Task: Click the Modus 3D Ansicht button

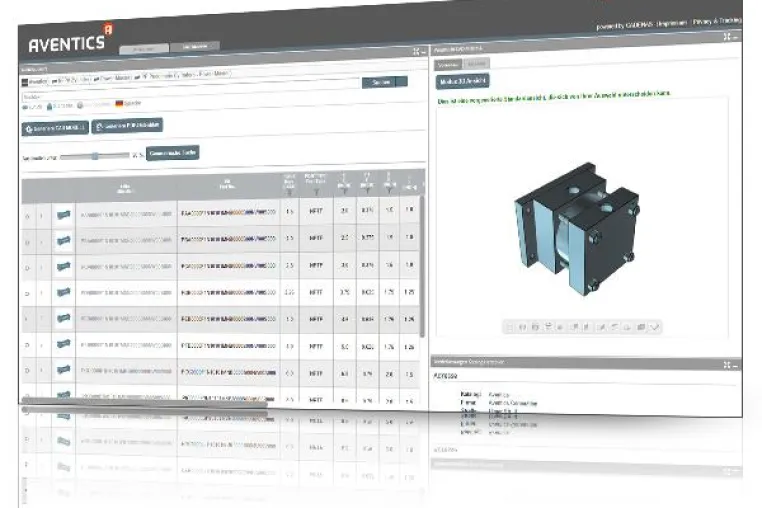Action: click(x=463, y=81)
